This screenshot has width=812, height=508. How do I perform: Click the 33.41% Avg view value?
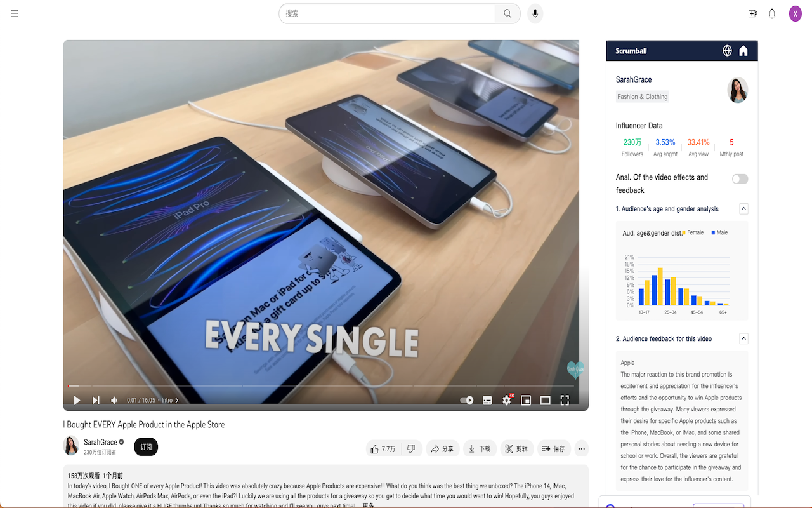[x=698, y=142]
